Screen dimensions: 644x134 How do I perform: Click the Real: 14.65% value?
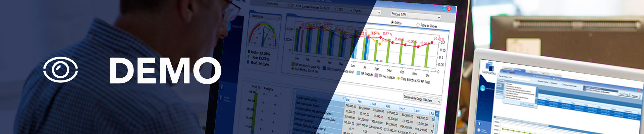pyautogui.click(x=260, y=63)
